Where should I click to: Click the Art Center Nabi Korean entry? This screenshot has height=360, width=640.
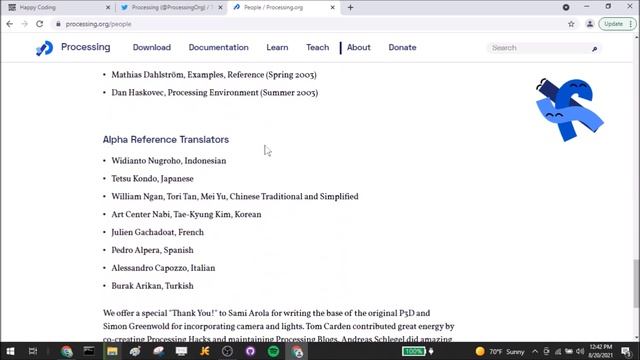click(x=186, y=215)
